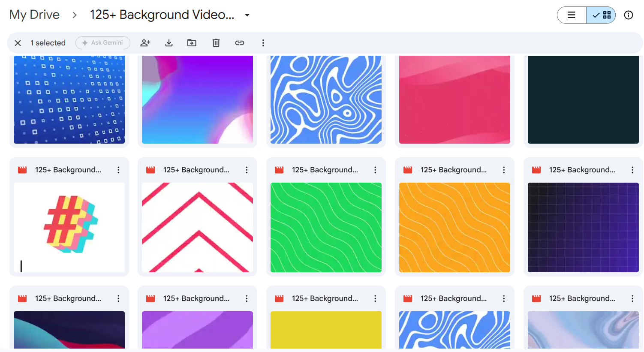Image resolution: width=644 pixels, height=352 pixels.
Task: Open more options for the orange wavy video card
Action: pos(504,170)
